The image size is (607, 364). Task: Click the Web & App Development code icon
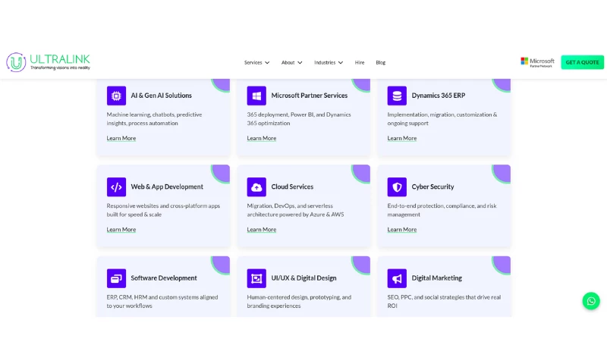[x=116, y=187]
